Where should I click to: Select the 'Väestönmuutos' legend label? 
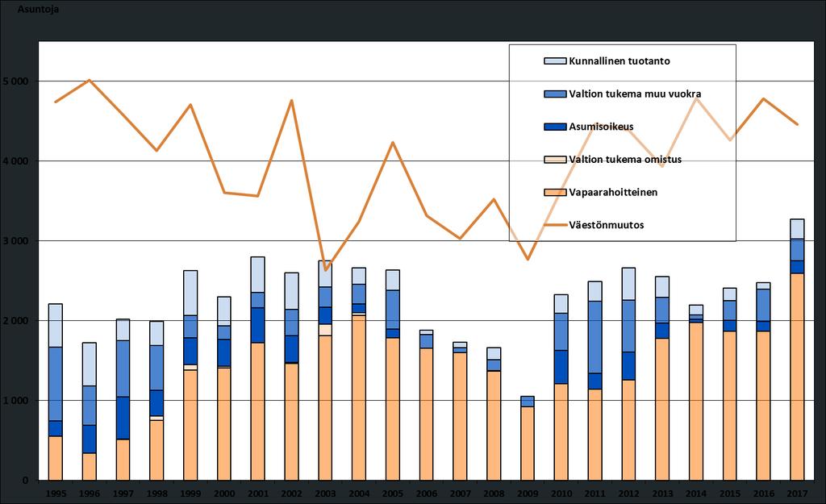point(607,225)
